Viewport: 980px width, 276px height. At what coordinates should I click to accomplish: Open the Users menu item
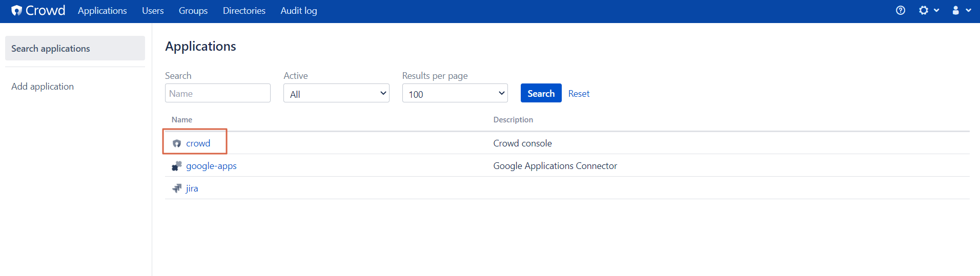(x=153, y=10)
